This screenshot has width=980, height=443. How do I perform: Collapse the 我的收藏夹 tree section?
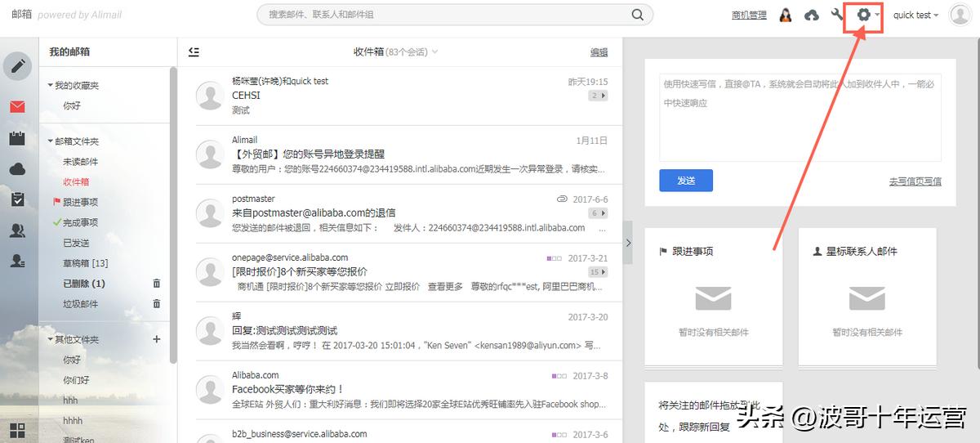51,86
